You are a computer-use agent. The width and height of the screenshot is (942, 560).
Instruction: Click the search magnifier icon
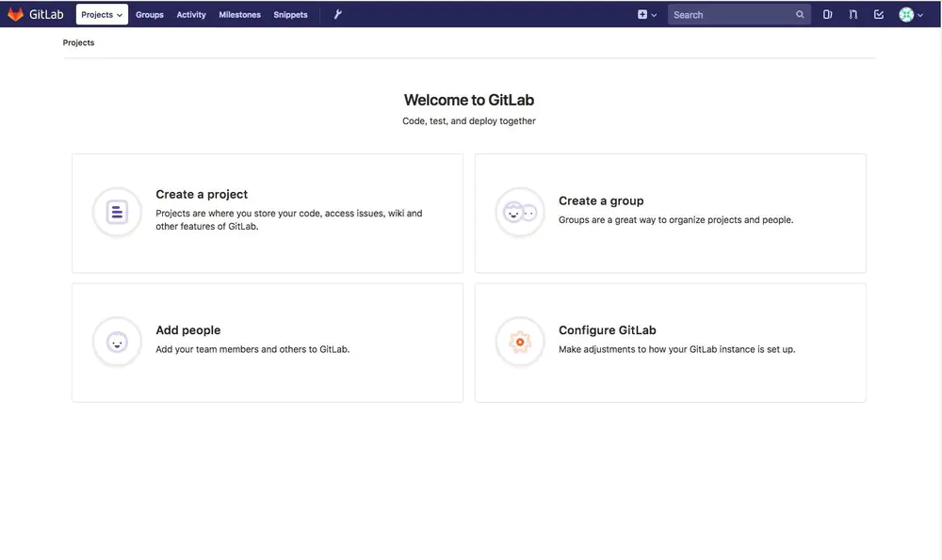pyautogui.click(x=800, y=14)
